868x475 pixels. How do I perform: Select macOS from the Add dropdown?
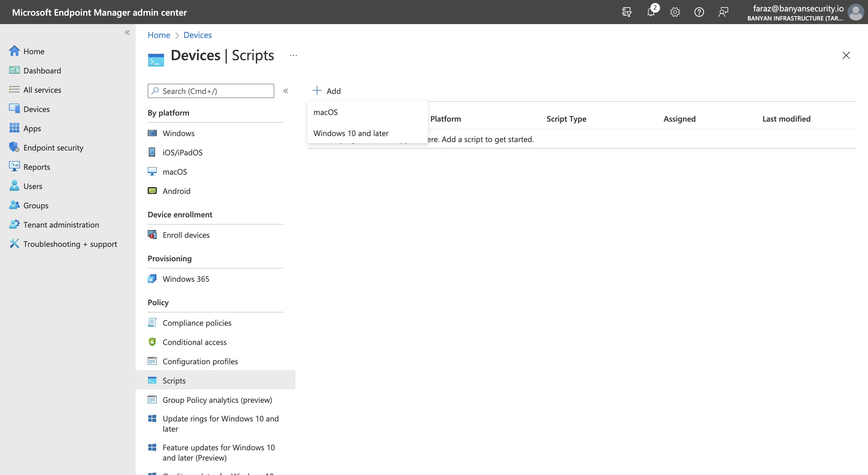325,112
